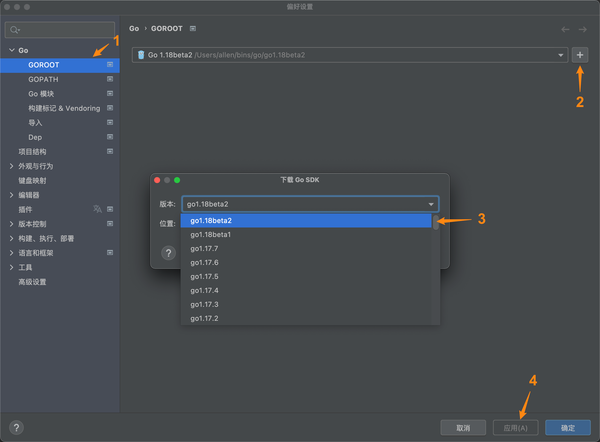Expand the 语言和框架 section
Viewport: 600px width, 442px height.
point(11,253)
